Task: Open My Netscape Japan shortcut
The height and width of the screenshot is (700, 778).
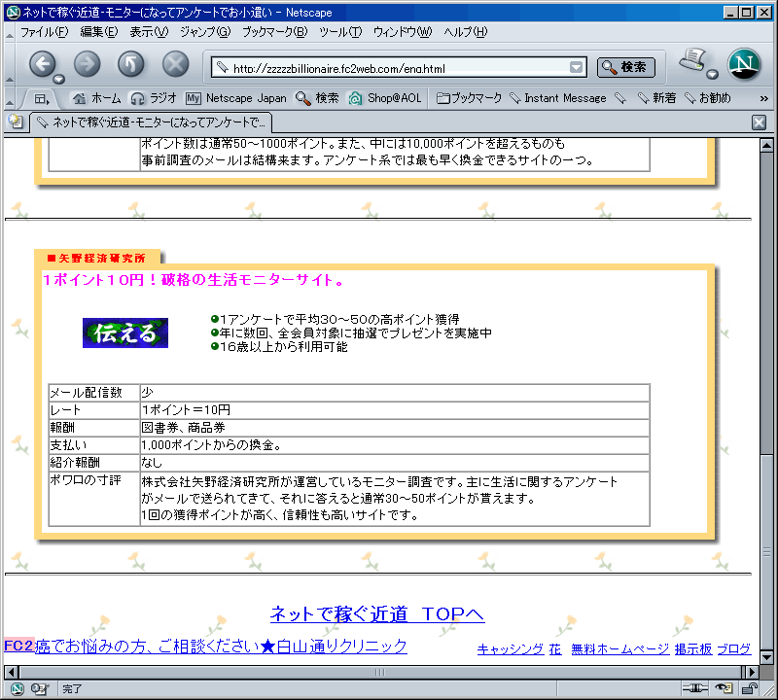Action: point(236,98)
